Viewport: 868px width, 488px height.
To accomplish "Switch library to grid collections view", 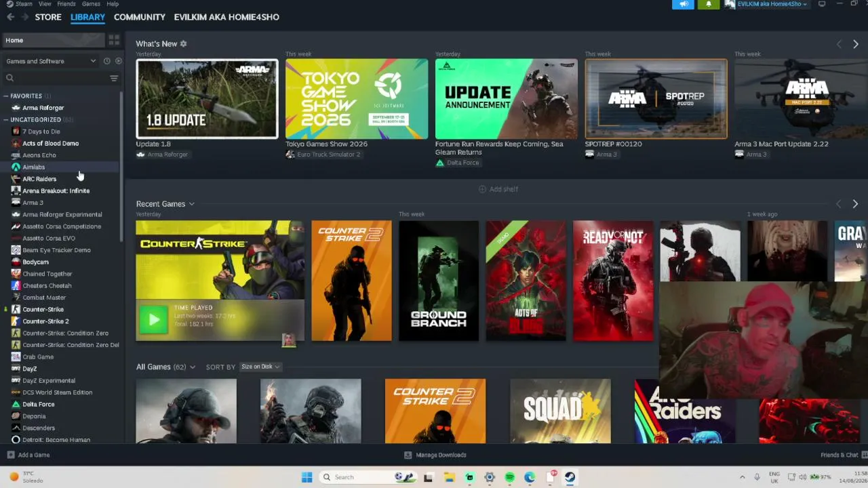I will 114,40.
